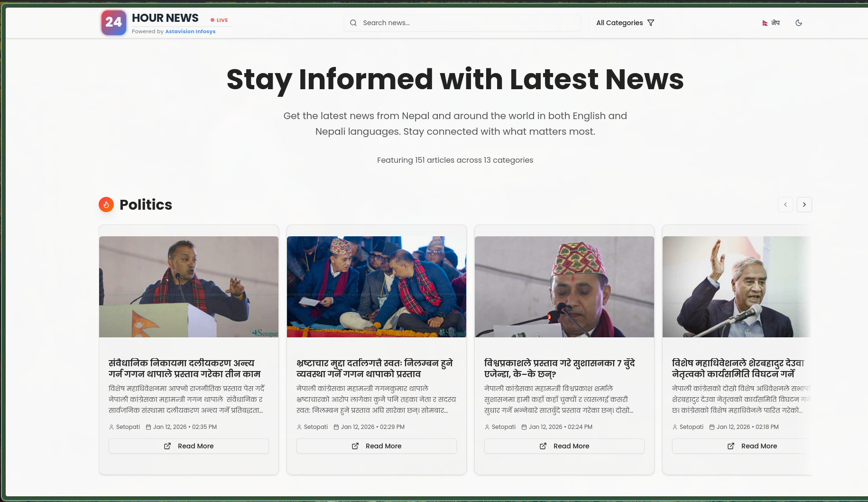Click Read More on the sushasan agenda article
The width and height of the screenshot is (868, 502).
pyautogui.click(x=564, y=446)
